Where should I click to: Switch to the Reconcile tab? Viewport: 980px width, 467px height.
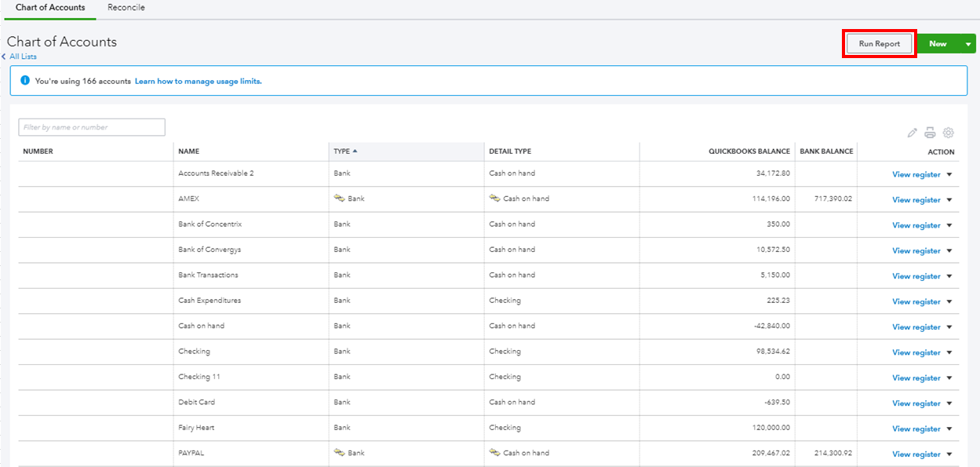pos(126,8)
